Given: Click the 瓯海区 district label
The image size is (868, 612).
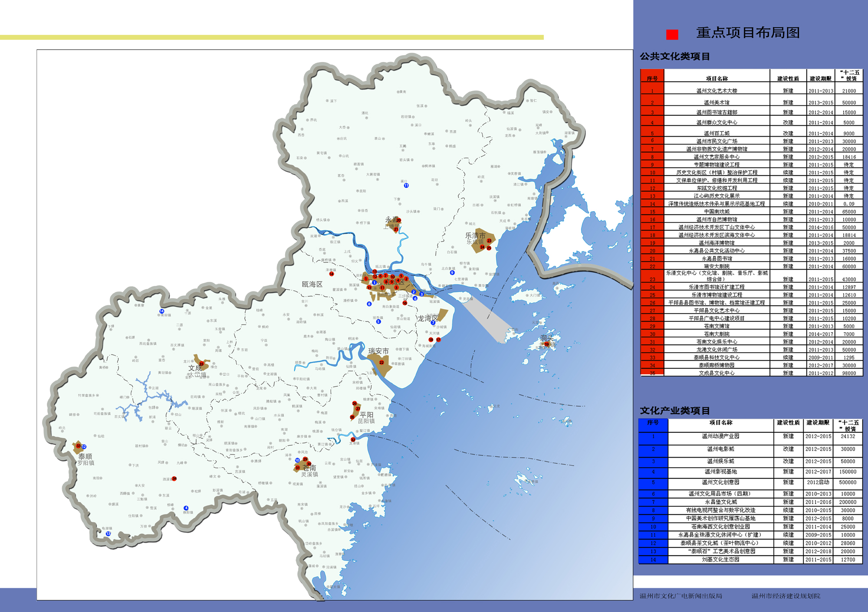Looking at the screenshot, I should pos(312,285).
